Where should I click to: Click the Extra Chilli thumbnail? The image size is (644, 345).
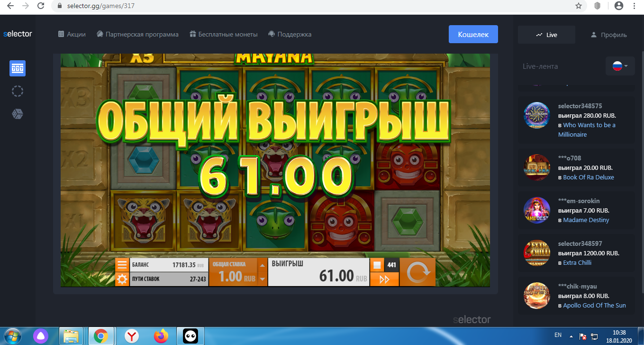[x=537, y=253]
